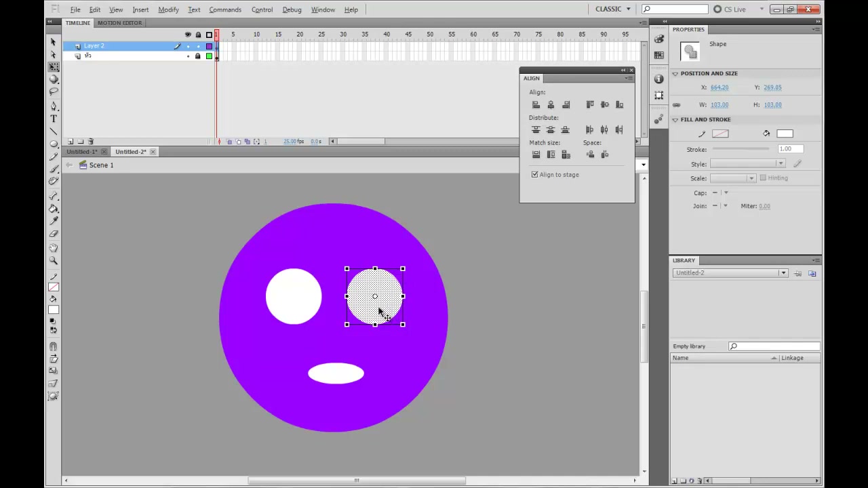Click Align left edge icon

536,104
